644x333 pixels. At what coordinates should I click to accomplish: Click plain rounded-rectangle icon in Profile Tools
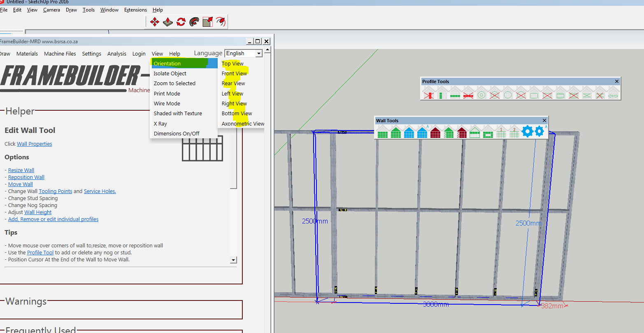pos(534,93)
